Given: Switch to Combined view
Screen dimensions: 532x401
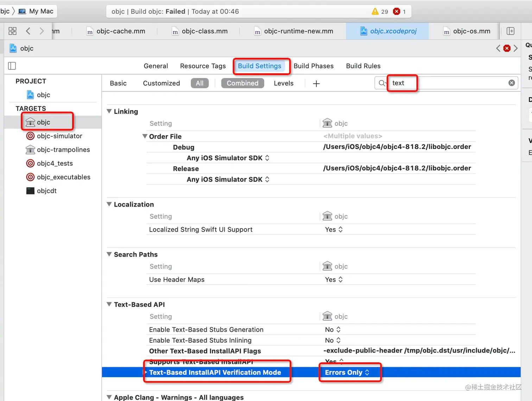Looking at the screenshot, I should (x=242, y=83).
